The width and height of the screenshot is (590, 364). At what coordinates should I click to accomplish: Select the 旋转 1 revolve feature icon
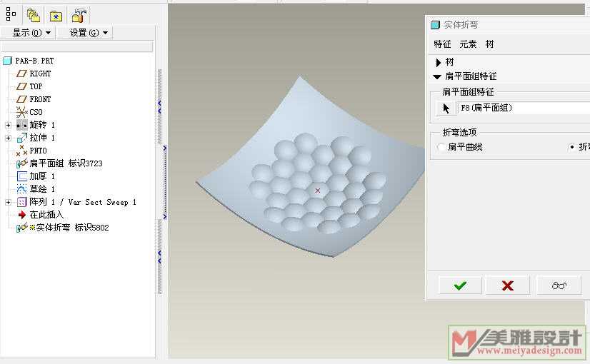click(22, 124)
